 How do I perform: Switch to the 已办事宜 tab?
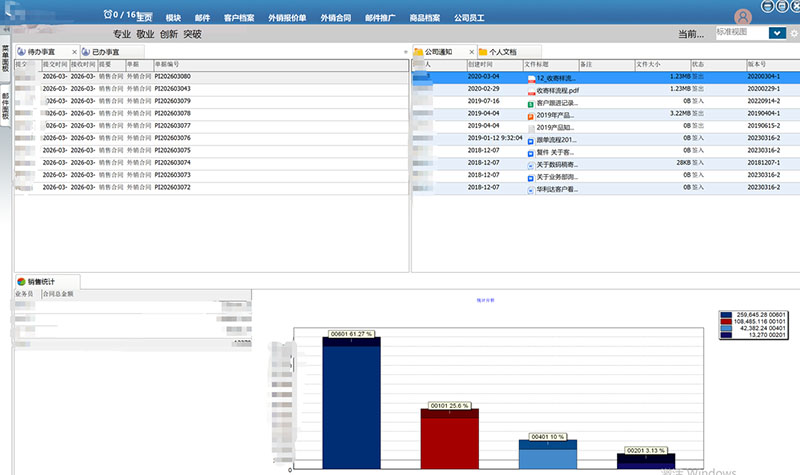[x=105, y=51]
